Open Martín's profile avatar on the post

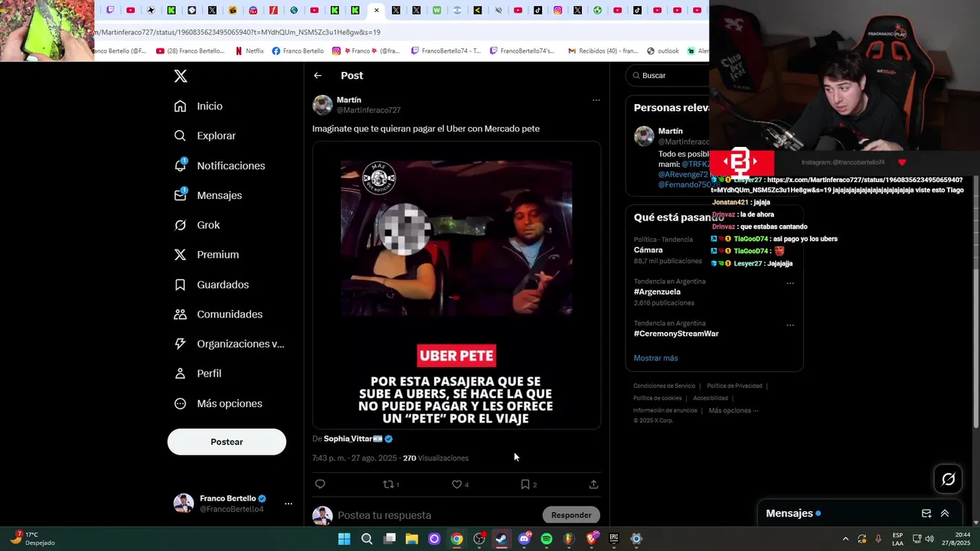(x=322, y=105)
